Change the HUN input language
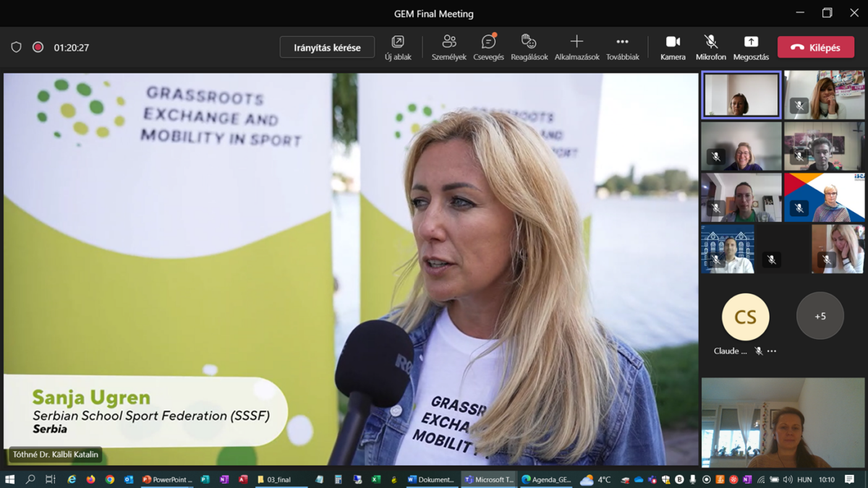Viewport: 868px width, 488px height. click(x=804, y=479)
